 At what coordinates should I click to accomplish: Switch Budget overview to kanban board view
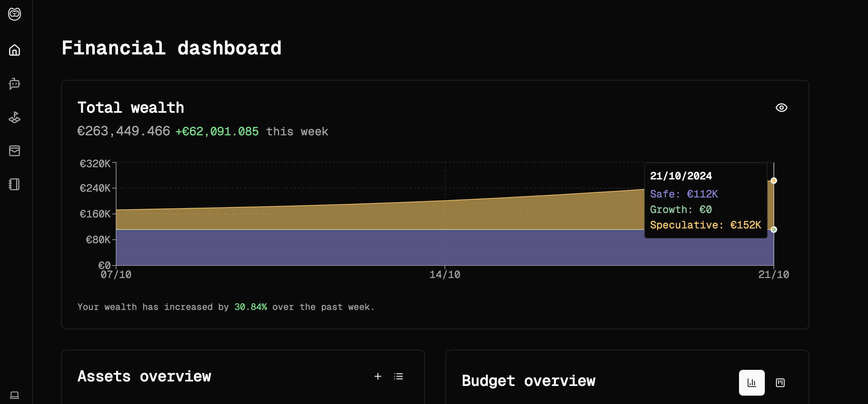780,382
